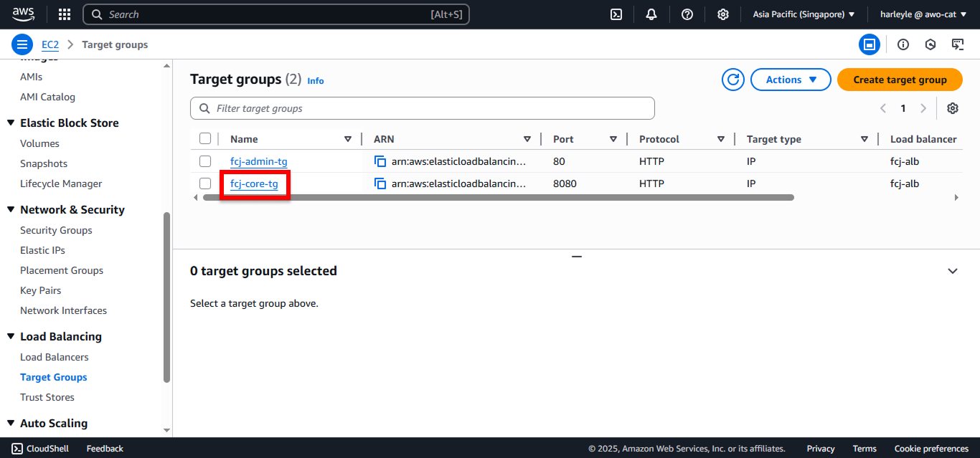Sort the table by the ARN column

527,139
